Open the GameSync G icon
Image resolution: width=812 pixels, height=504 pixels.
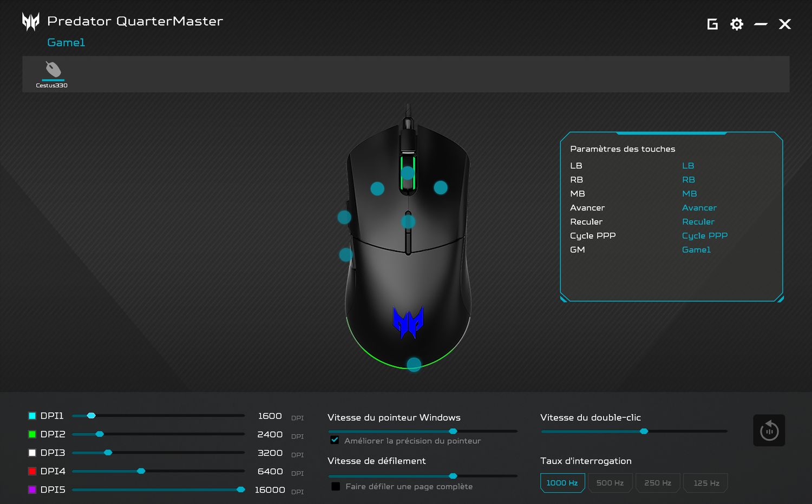[x=712, y=24]
